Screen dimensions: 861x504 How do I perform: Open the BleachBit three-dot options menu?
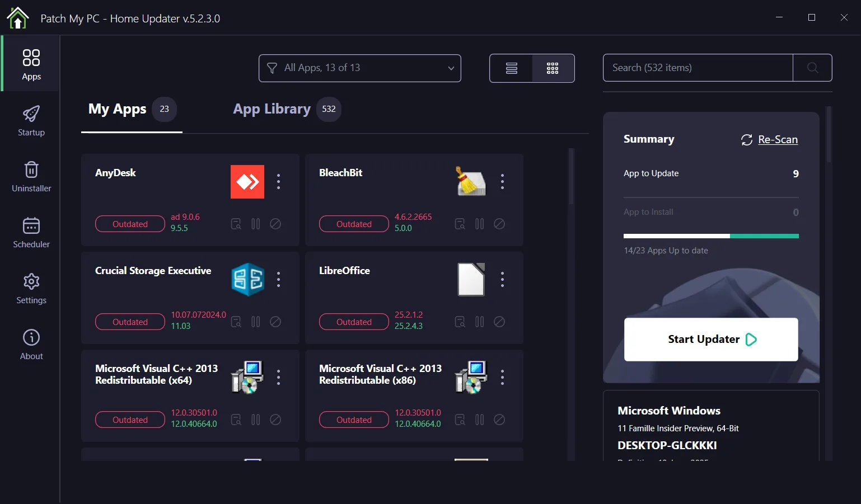click(x=502, y=181)
